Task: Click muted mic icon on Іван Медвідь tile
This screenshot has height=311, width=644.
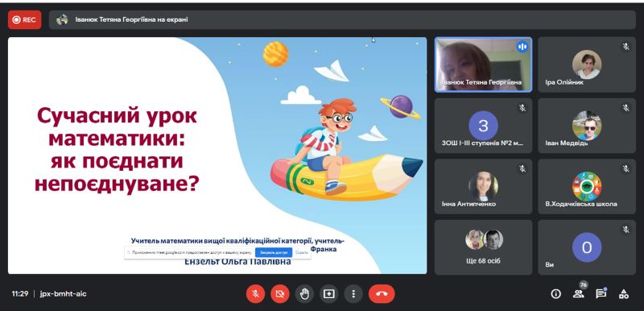Action: tap(625, 108)
